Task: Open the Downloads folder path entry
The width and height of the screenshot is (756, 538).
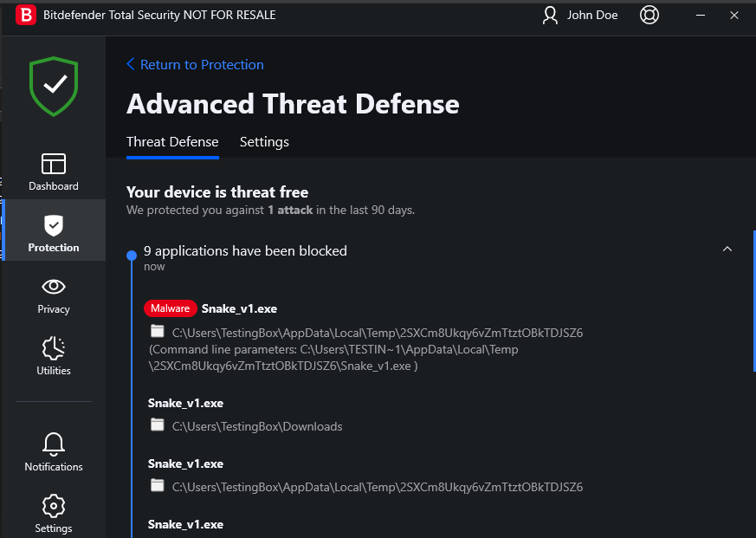Action: tap(257, 426)
